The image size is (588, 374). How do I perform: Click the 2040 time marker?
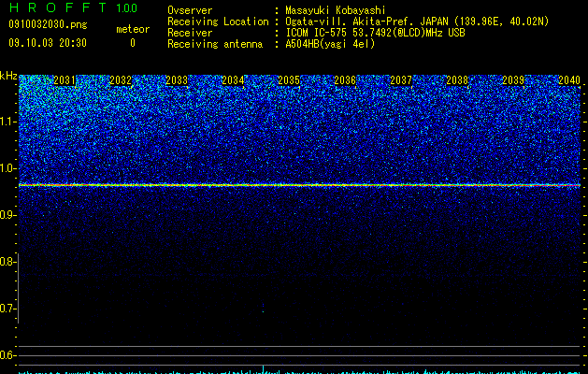tap(569, 80)
